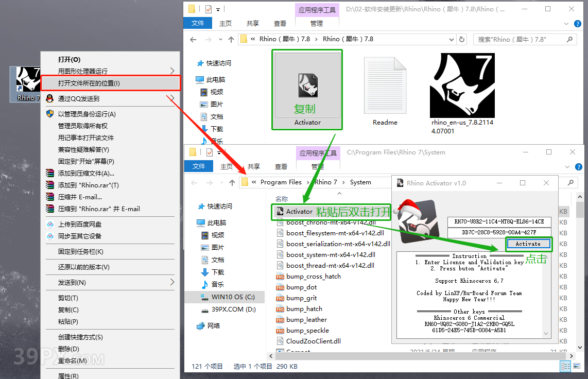Open 此电脑 in the Rhino 7.8 window sidebar
The image size is (588, 379).
(x=211, y=79)
